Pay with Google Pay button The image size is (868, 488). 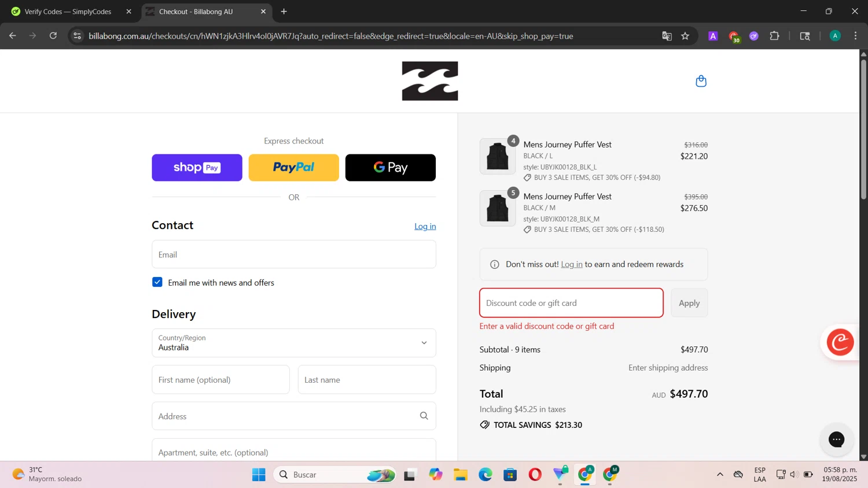point(391,168)
